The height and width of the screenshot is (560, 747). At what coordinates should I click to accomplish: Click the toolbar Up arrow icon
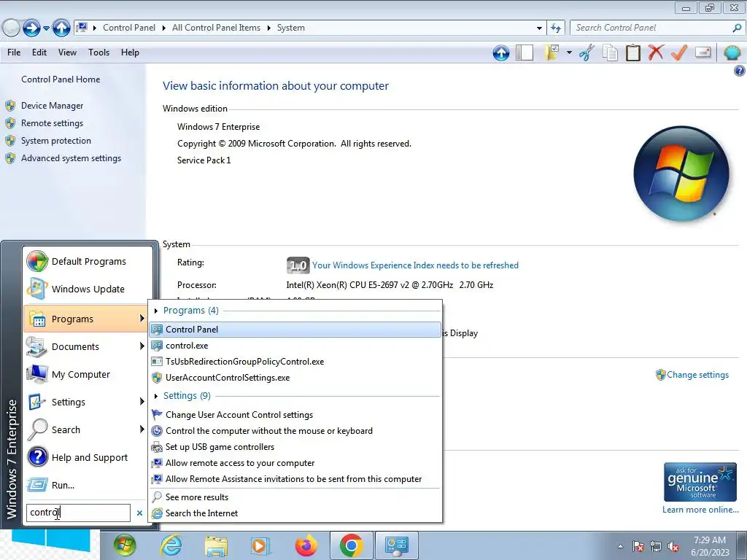point(500,52)
